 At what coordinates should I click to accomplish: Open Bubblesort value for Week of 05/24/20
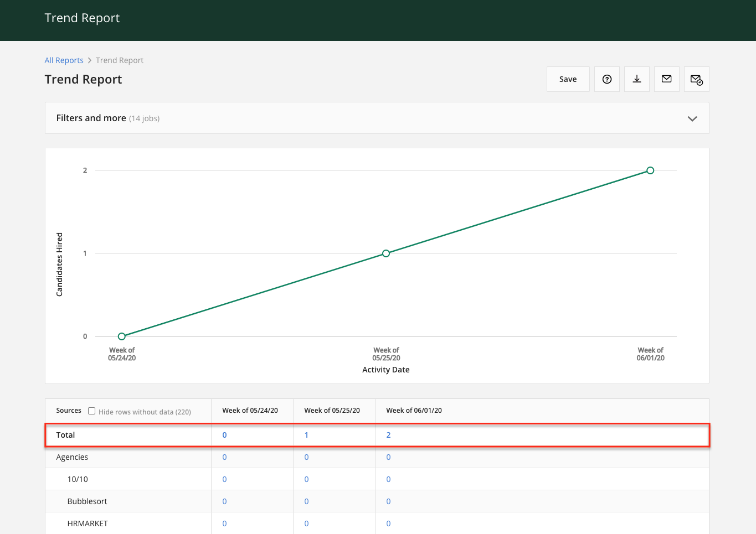coord(224,501)
